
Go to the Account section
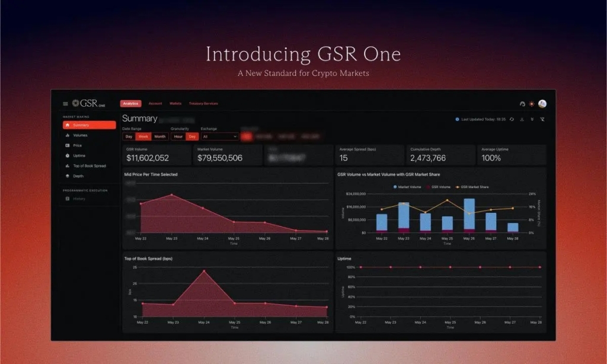click(x=155, y=103)
